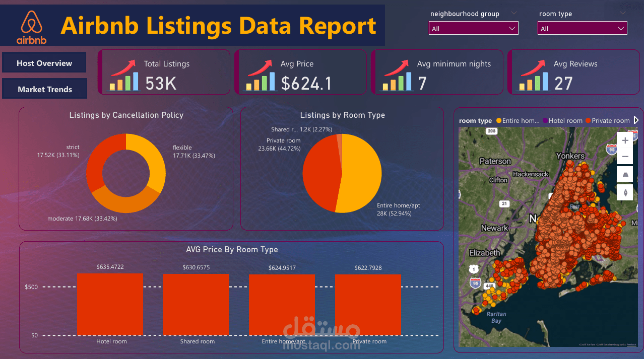The width and height of the screenshot is (644, 359).
Task: Click the moderate 17.68K (33.42%) label
Action: tap(82, 219)
